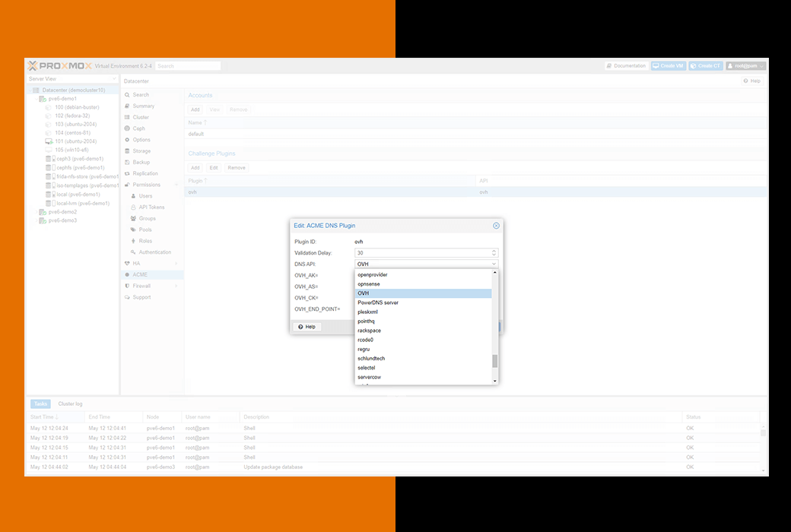This screenshot has width=791, height=532.
Task: Click the Permissions lock icon
Action: click(127, 185)
